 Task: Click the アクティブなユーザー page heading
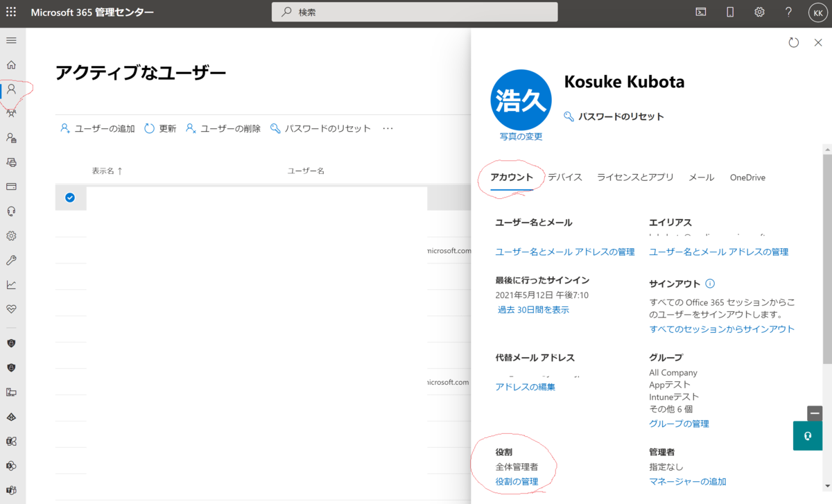tap(141, 72)
